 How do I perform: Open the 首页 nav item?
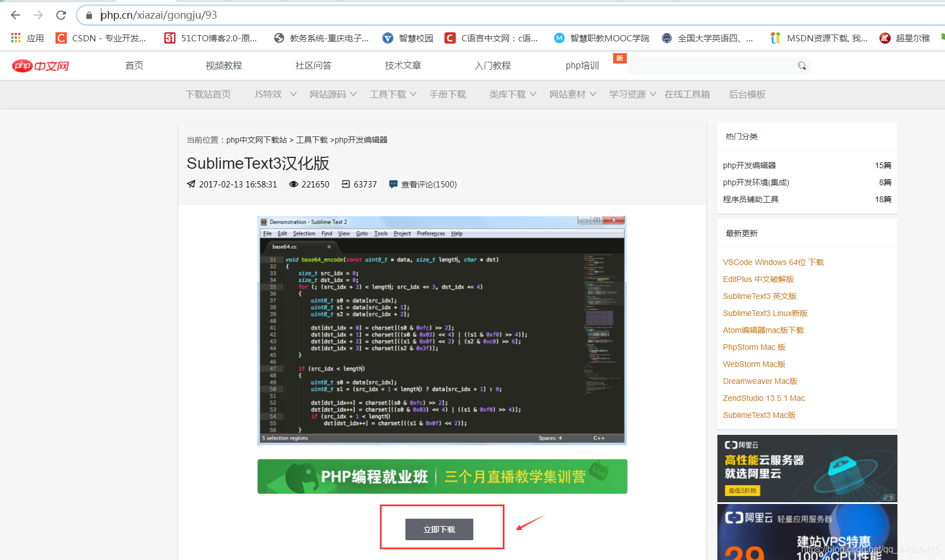[x=134, y=66]
